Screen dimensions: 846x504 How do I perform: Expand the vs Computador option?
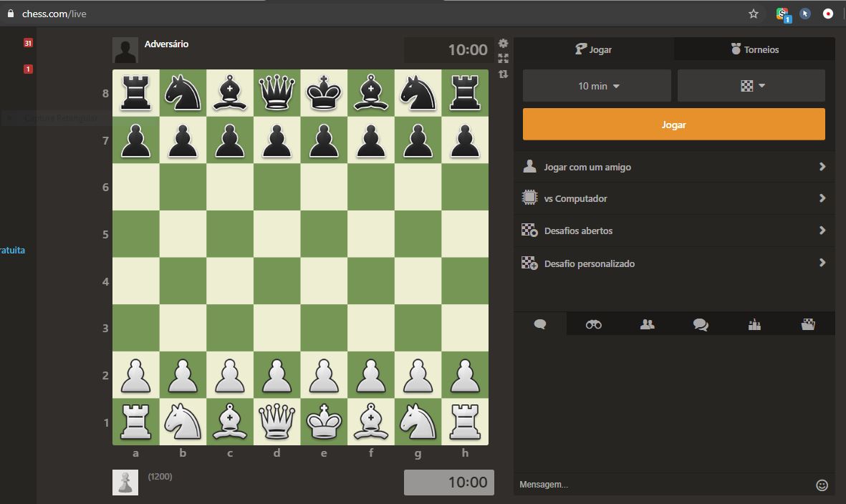[x=673, y=198]
